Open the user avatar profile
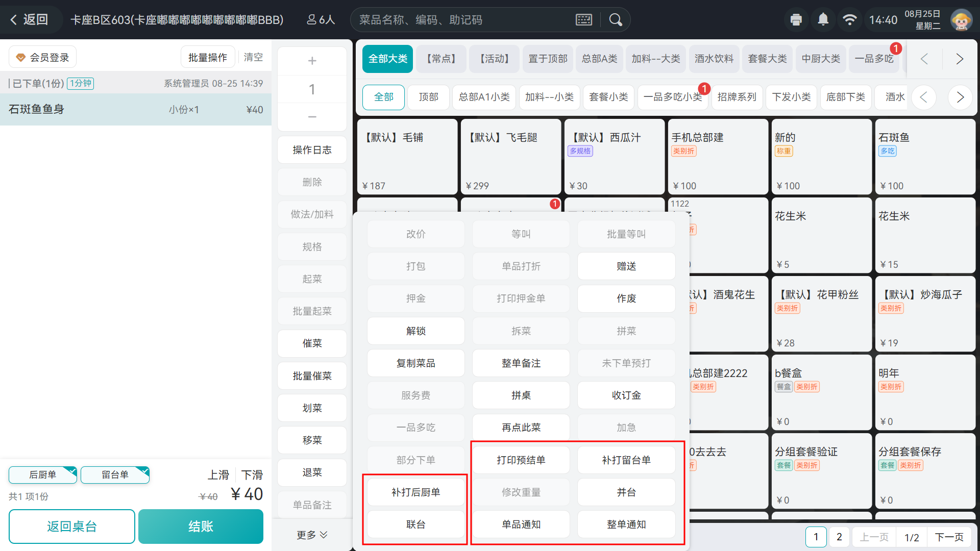Screen dimensions: 980x551 pyautogui.click(x=961, y=20)
